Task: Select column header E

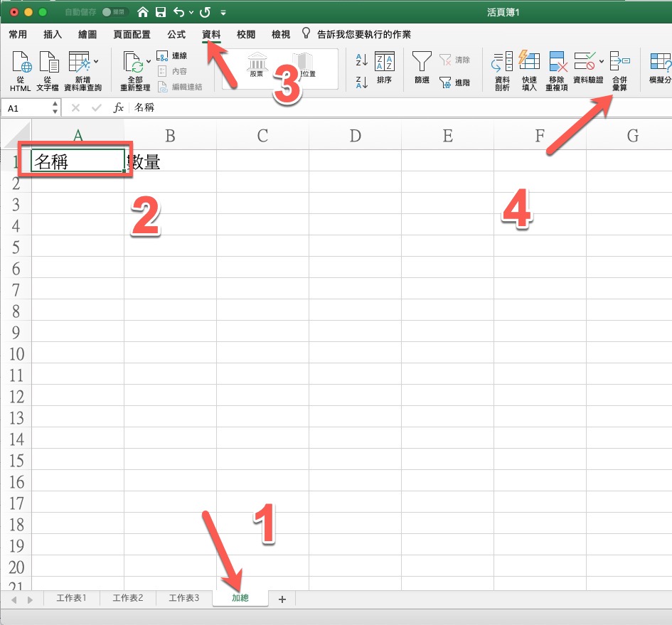Action: (x=447, y=136)
